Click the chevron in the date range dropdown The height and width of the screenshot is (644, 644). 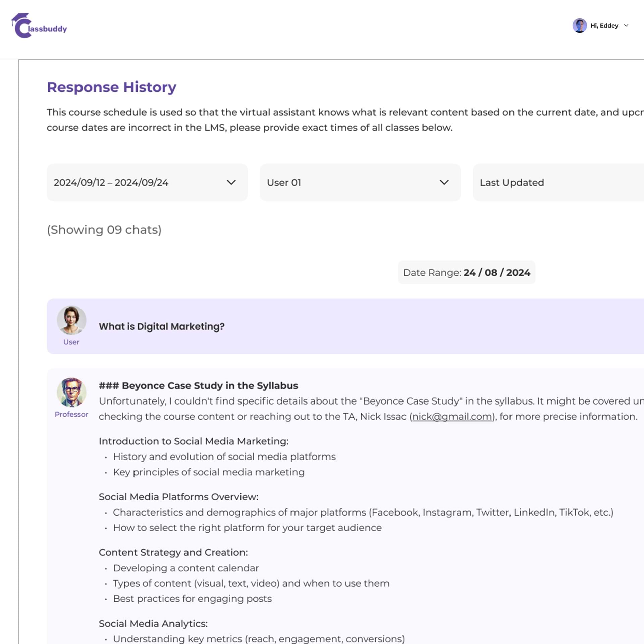pos(231,182)
